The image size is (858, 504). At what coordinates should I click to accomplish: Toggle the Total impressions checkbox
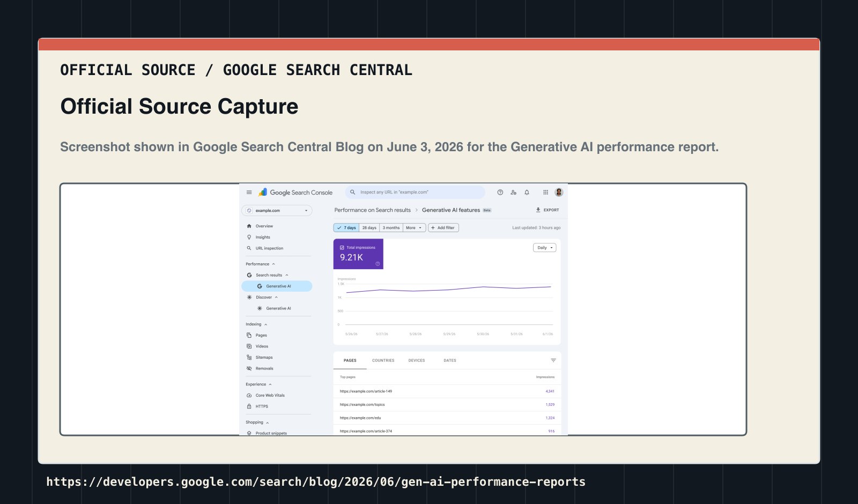[x=342, y=248]
